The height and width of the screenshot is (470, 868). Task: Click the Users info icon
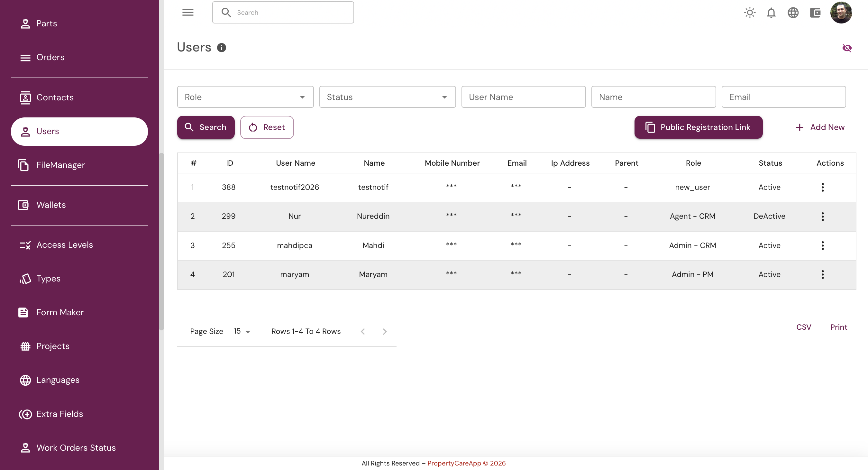221,48
